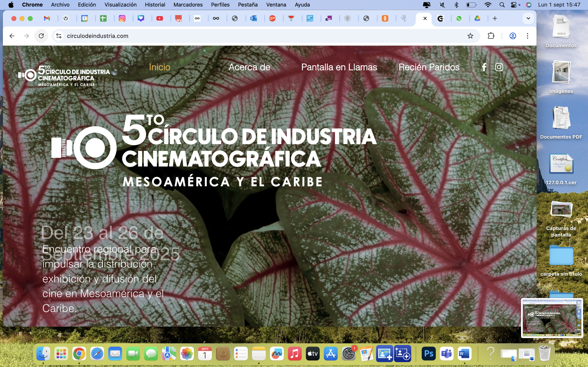Go to the Acerca de page

249,67
